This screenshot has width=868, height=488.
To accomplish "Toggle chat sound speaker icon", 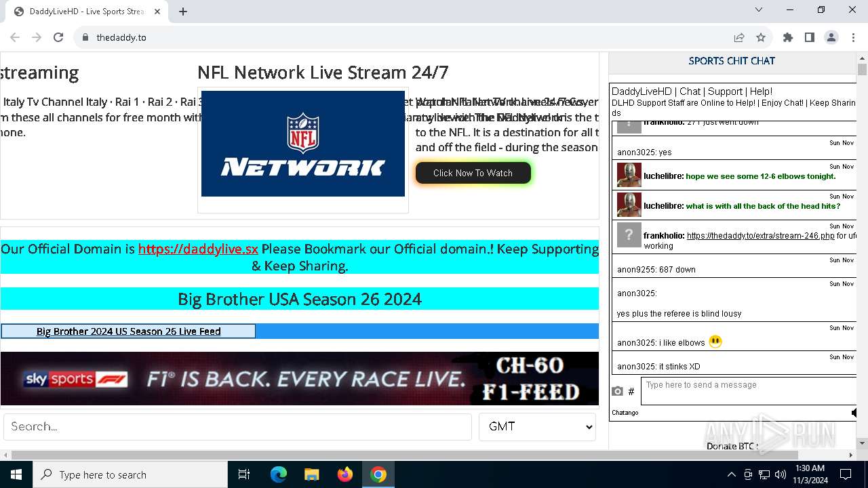I will click(x=854, y=412).
